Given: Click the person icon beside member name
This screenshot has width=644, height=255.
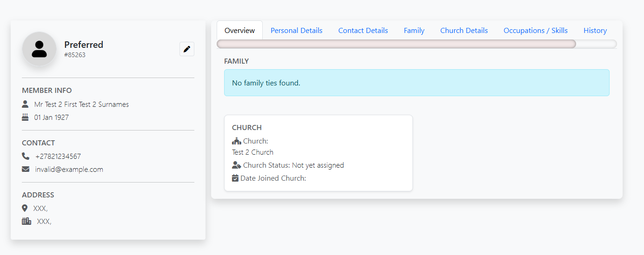Looking at the screenshot, I should [25, 104].
